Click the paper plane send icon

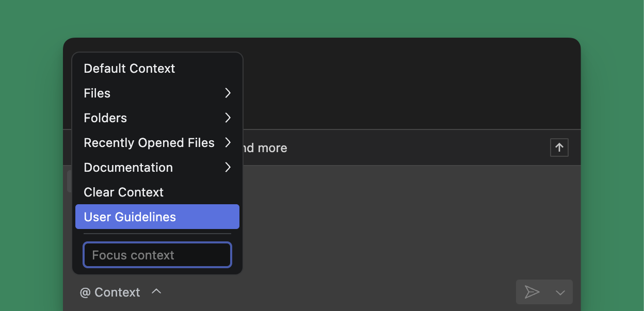(x=532, y=292)
